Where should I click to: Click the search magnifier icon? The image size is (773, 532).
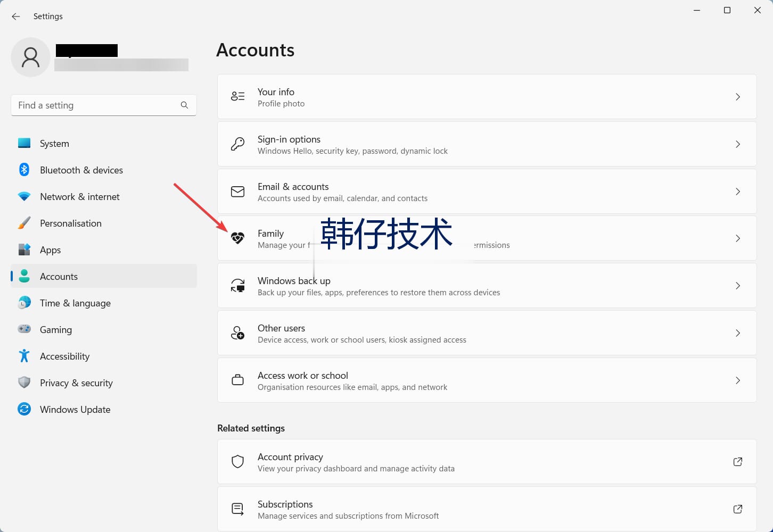pos(184,105)
